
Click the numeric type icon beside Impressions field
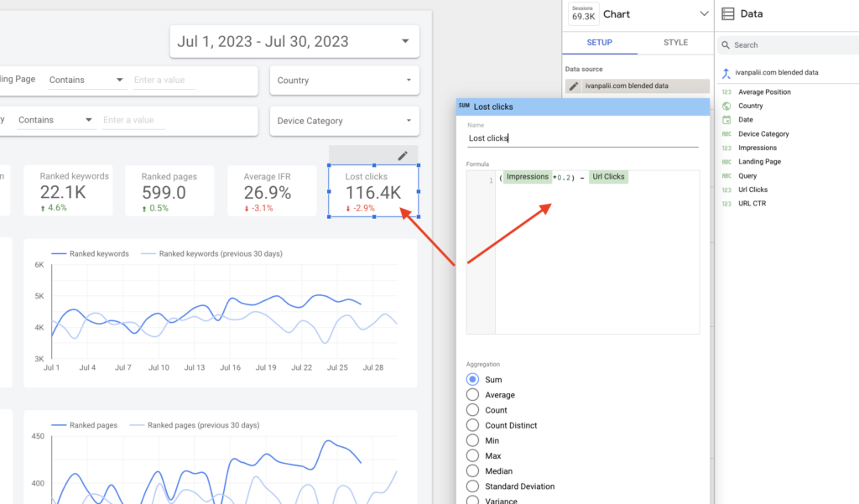[x=726, y=148]
